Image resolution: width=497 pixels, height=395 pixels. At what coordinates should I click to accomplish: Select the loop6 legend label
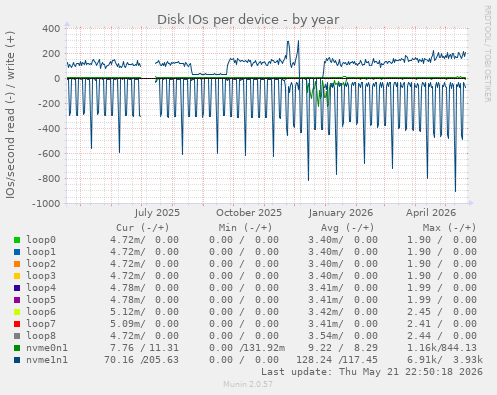(41, 312)
